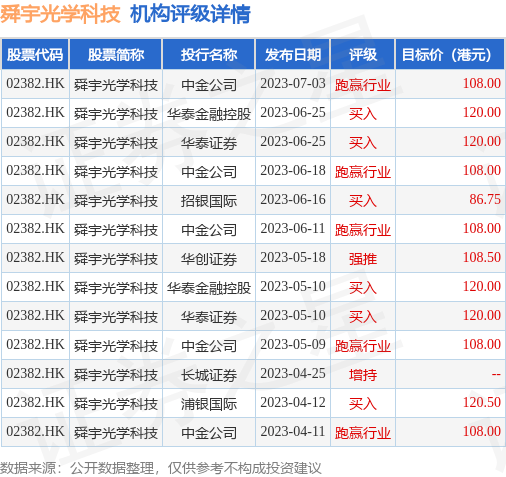Click date cell 2023-04-25
The image size is (506, 477).
click(293, 374)
